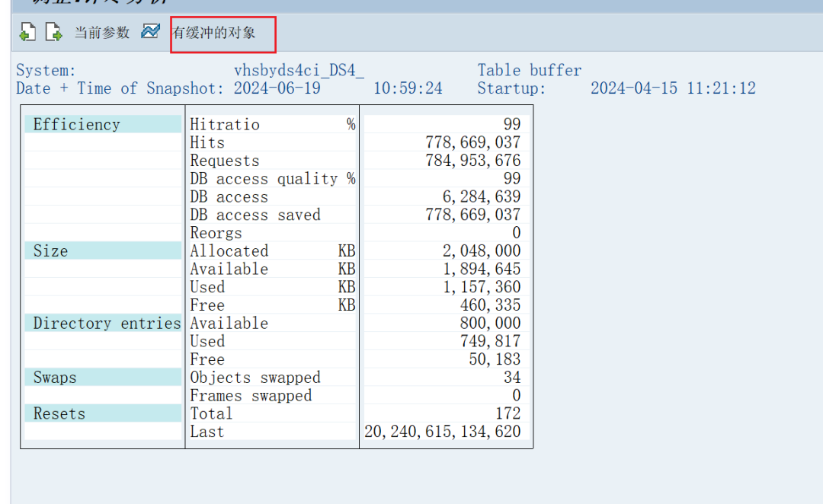The height and width of the screenshot is (504, 823).
Task: Click the Startup timestamp 2024-04-15 11:21:12
Action: [x=673, y=88]
